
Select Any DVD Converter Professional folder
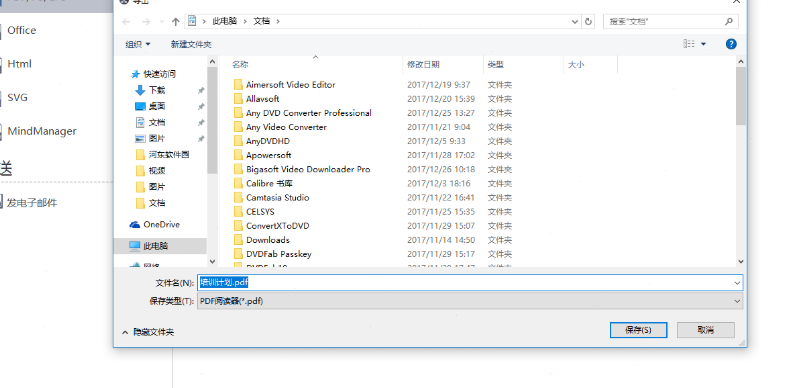(308, 113)
